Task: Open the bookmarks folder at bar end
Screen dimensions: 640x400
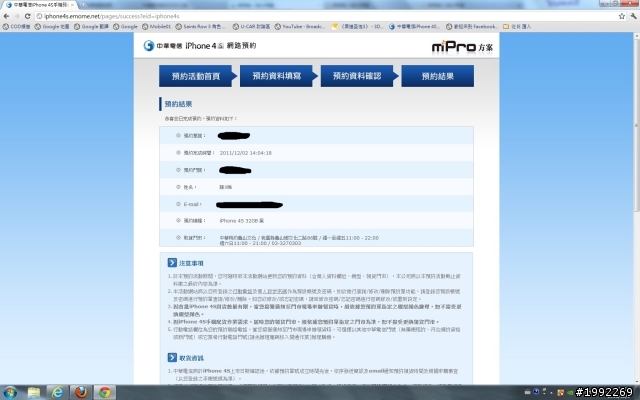Action: point(517,27)
